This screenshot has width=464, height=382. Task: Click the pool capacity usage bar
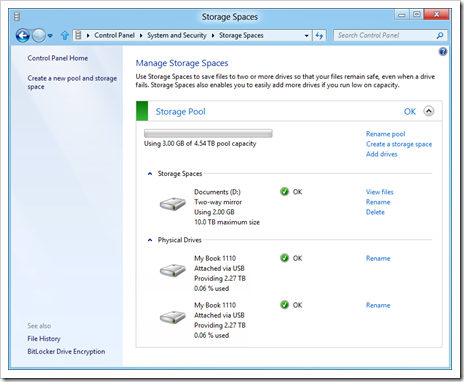208,134
